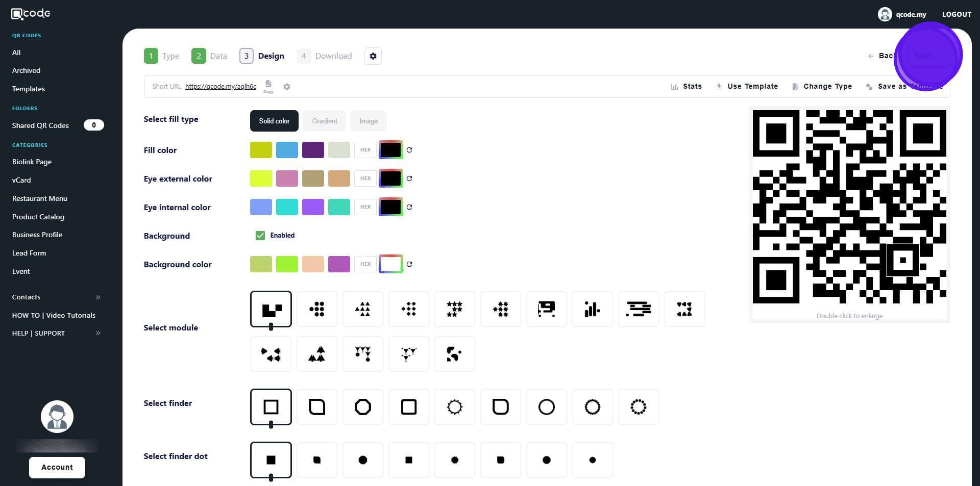Click the gear settings icon beside Download step

[373, 56]
